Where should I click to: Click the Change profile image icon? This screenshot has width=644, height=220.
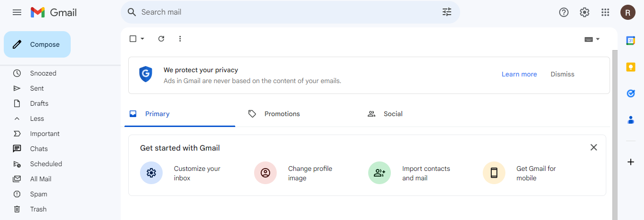click(265, 173)
